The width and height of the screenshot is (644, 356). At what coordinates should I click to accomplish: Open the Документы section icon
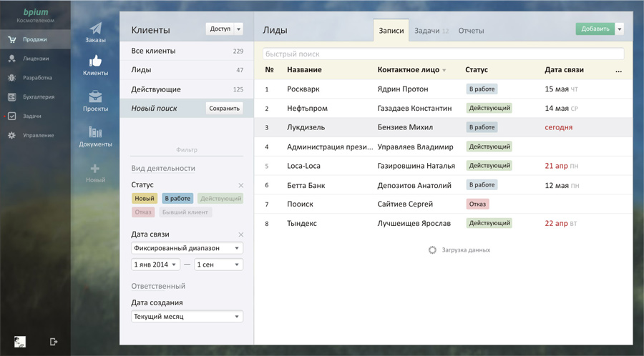(95, 133)
